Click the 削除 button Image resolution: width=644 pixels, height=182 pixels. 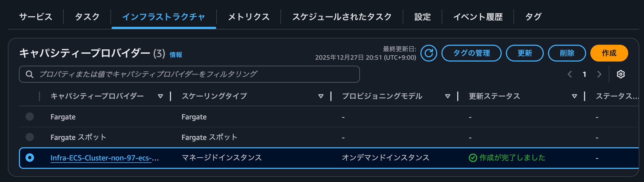coord(567,53)
